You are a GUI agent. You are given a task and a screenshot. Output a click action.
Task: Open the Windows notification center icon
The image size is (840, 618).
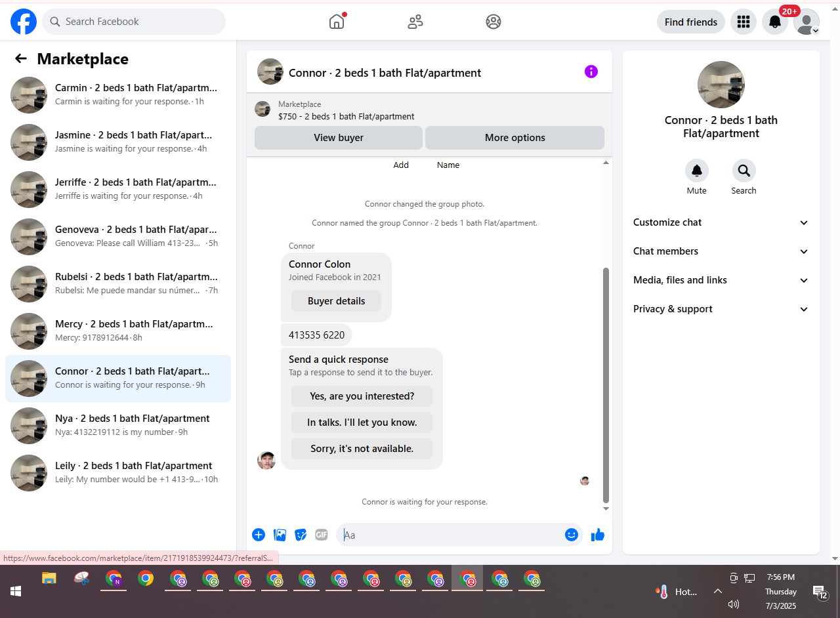coord(820,592)
